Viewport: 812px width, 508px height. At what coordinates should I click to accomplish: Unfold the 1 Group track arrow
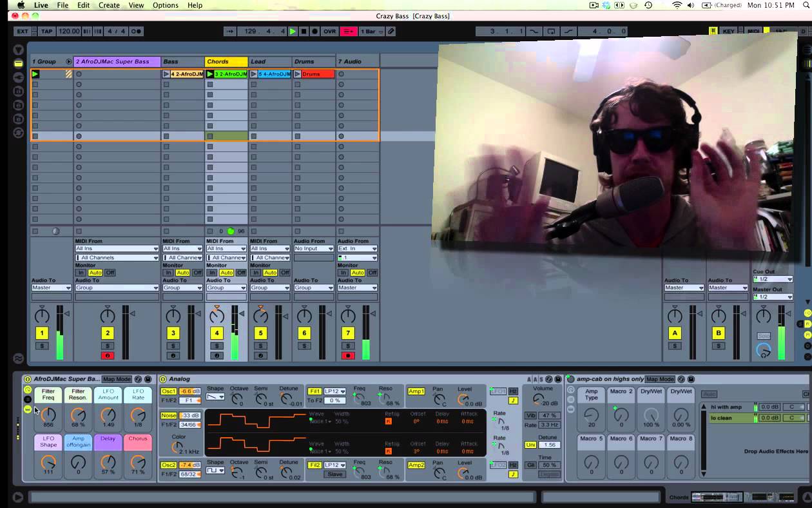point(69,62)
